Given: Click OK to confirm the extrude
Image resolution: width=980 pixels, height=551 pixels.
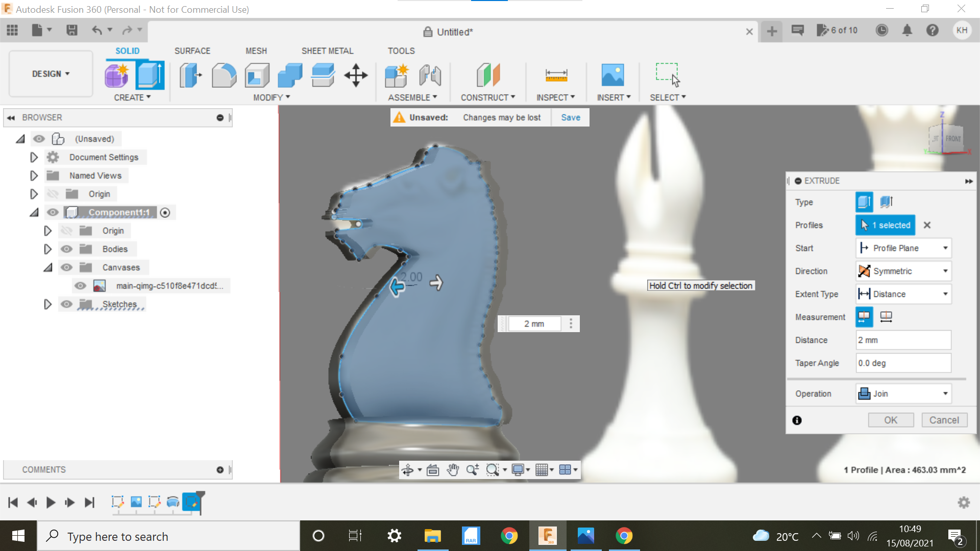Looking at the screenshot, I should (891, 420).
